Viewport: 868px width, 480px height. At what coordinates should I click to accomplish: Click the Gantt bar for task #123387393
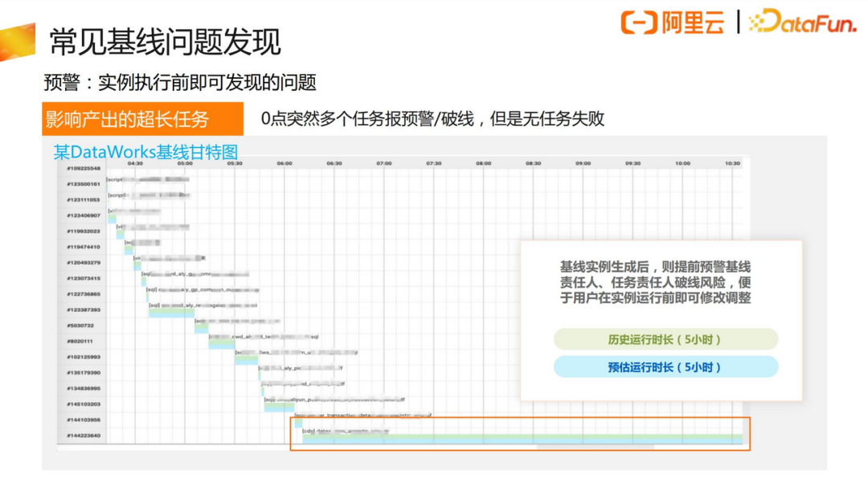[x=170, y=313]
